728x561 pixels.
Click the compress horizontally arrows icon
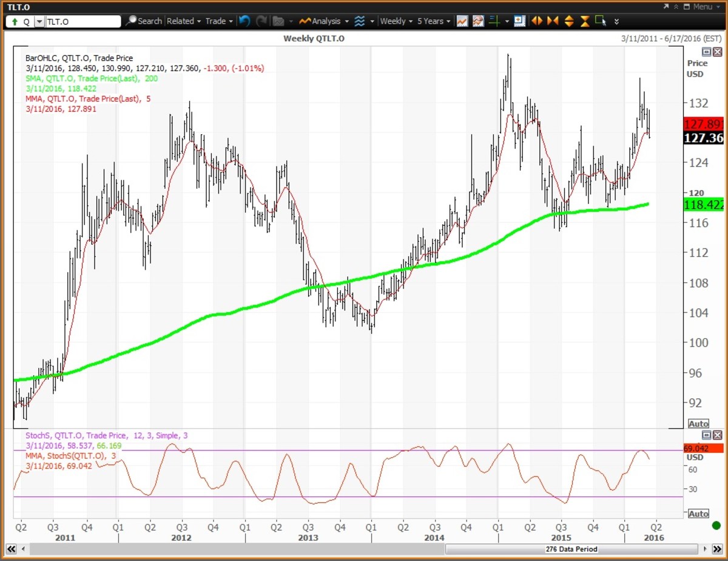coord(552,21)
